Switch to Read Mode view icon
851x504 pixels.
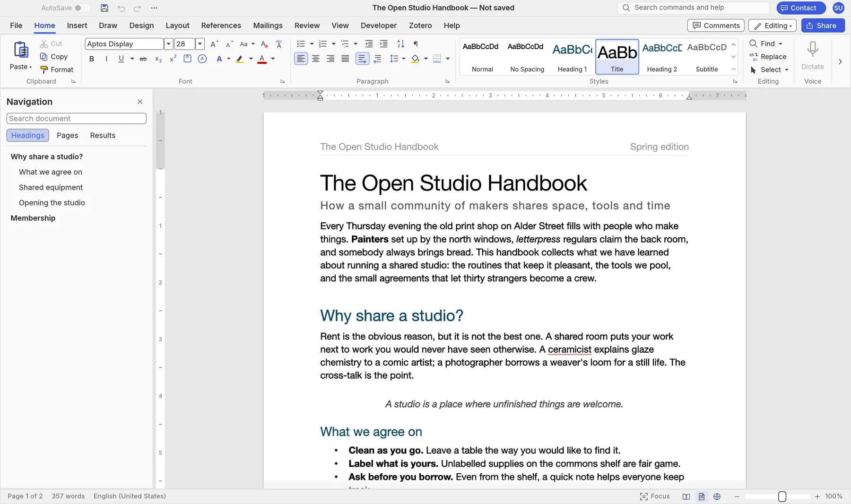coord(686,496)
